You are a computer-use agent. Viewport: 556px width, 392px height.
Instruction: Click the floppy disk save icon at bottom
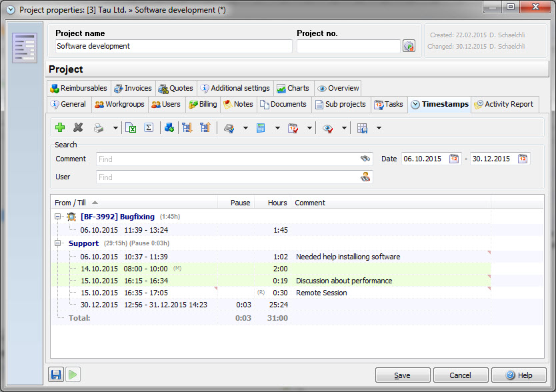pyautogui.click(x=56, y=375)
